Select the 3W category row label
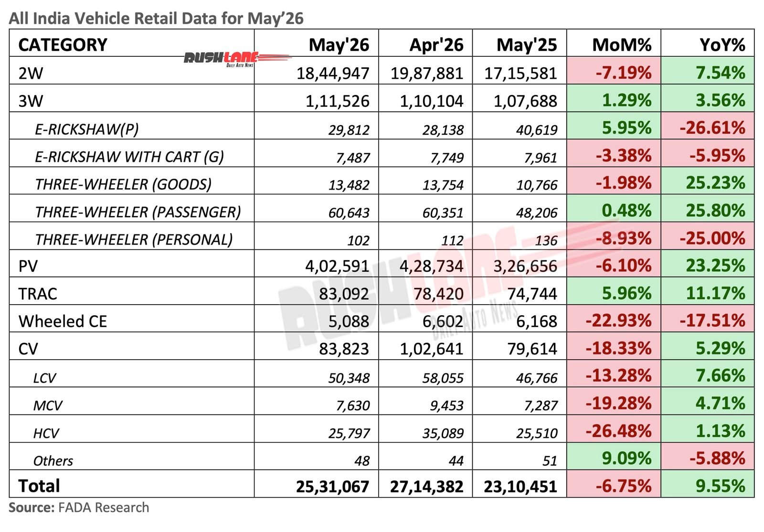Viewport: 764px width, 532px height. pyautogui.click(x=31, y=101)
